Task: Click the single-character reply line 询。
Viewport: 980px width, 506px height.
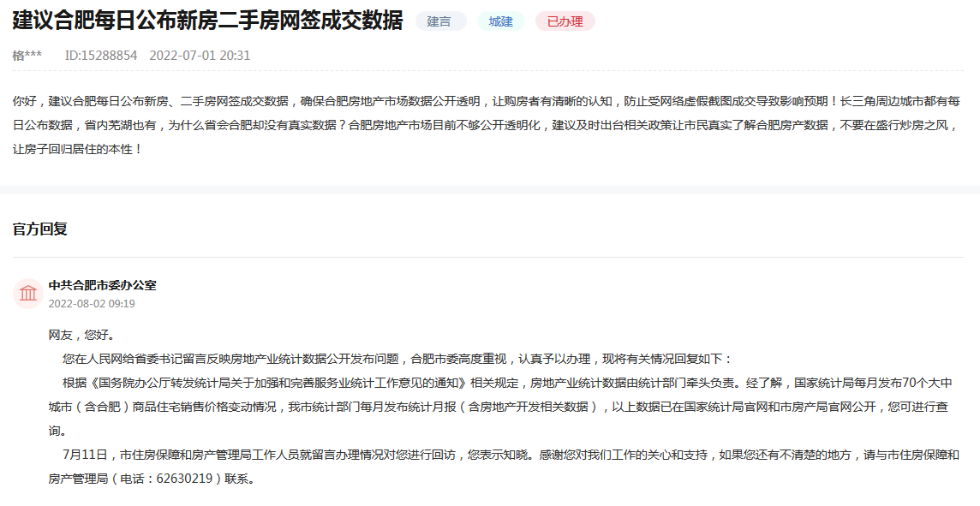Action: 57,431
